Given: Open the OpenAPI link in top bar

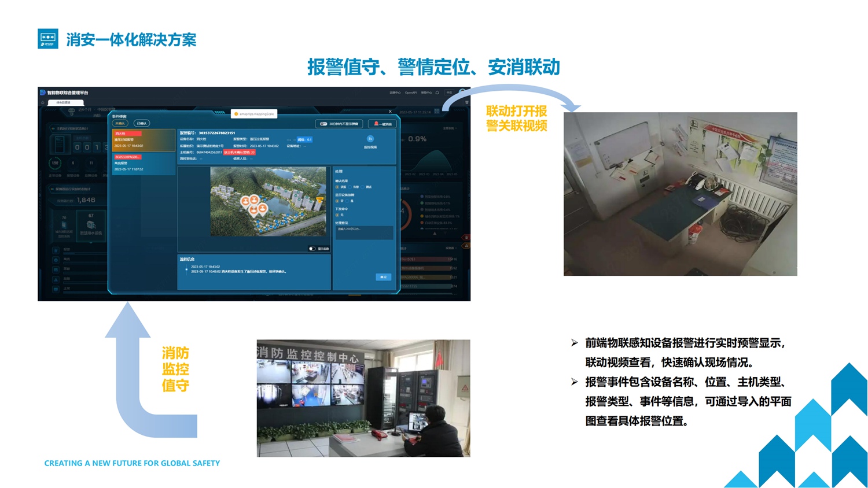Looking at the screenshot, I should coord(410,93).
